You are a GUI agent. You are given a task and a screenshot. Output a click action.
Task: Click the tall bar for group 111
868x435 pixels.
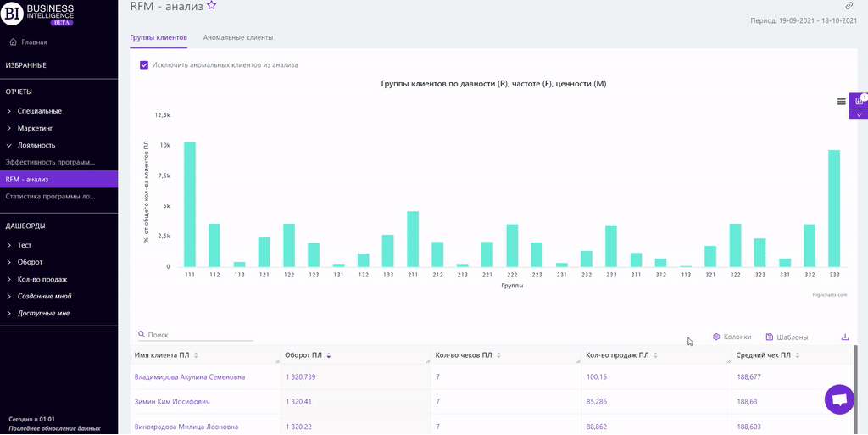click(x=190, y=204)
